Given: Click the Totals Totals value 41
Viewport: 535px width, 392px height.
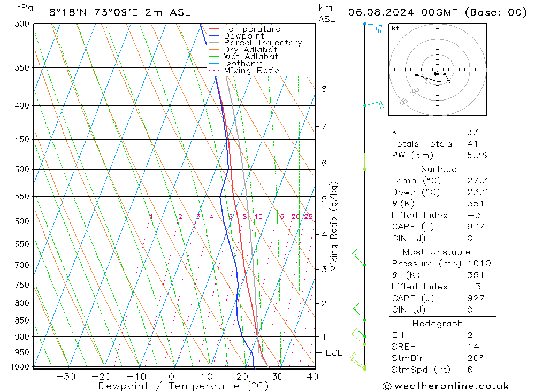Looking at the screenshot, I should click(x=472, y=144).
